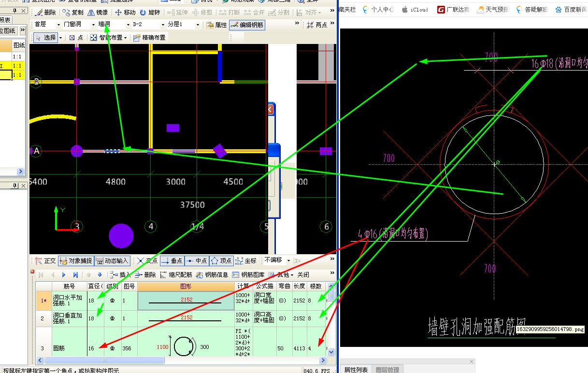The height and width of the screenshot is (373, 588).
Task: Click the 根数 column header
Action: (x=316, y=286)
